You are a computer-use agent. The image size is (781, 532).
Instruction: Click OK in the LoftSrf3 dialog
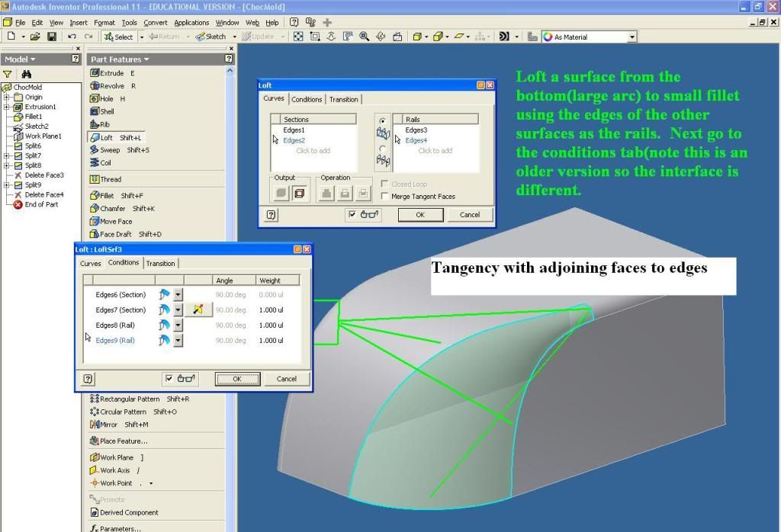236,379
